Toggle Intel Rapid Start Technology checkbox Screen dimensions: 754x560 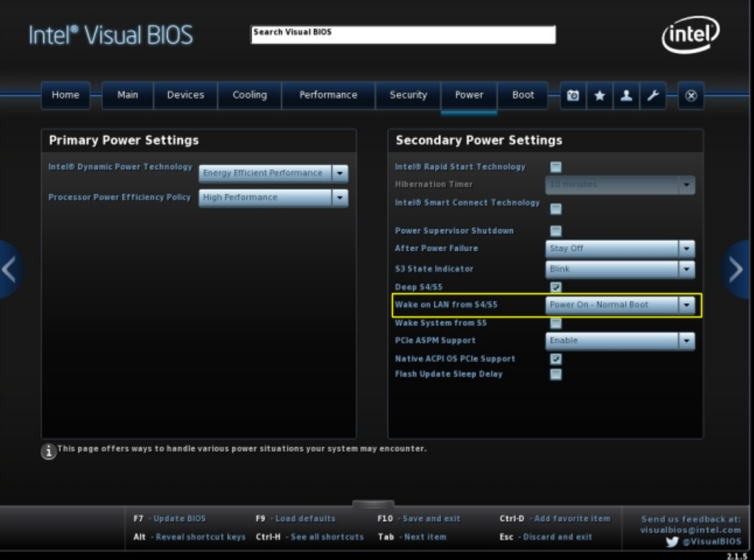[x=555, y=167]
